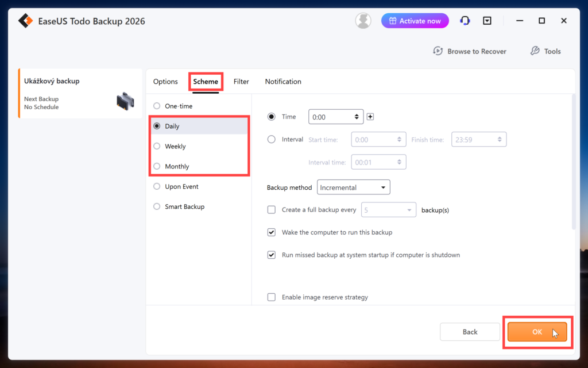Confirm the settings with OK
The height and width of the screenshot is (368, 588).
pyautogui.click(x=537, y=332)
